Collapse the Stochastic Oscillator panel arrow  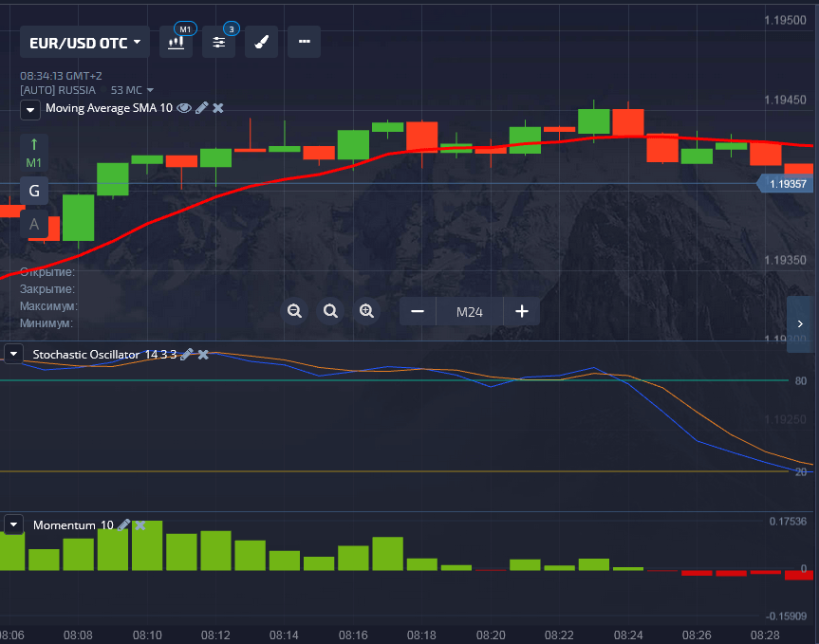(x=14, y=354)
